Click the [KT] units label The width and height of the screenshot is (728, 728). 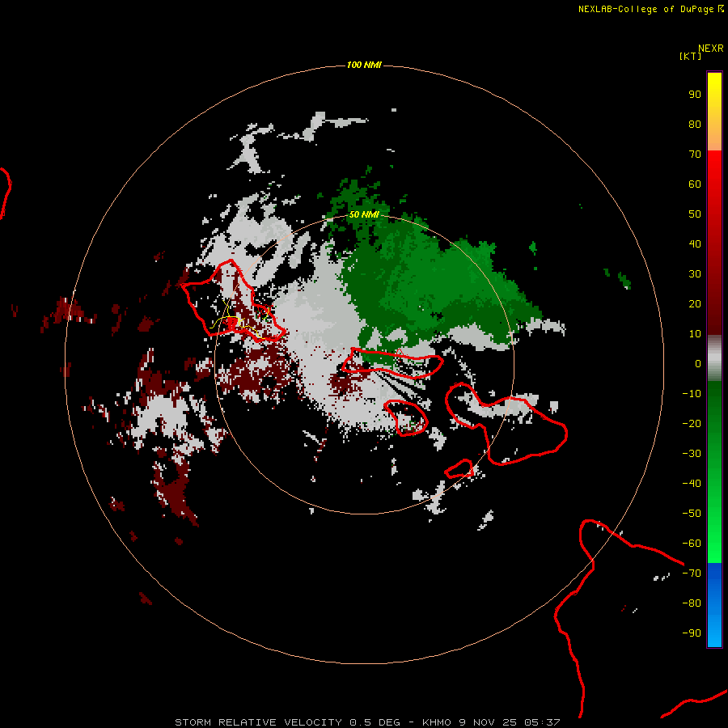(x=690, y=56)
